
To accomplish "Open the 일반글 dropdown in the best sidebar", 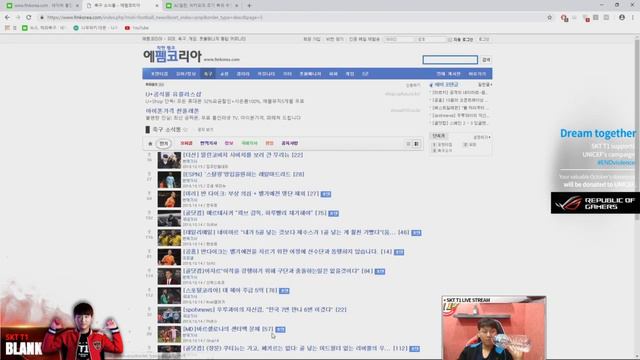I will [x=485, y=84].
